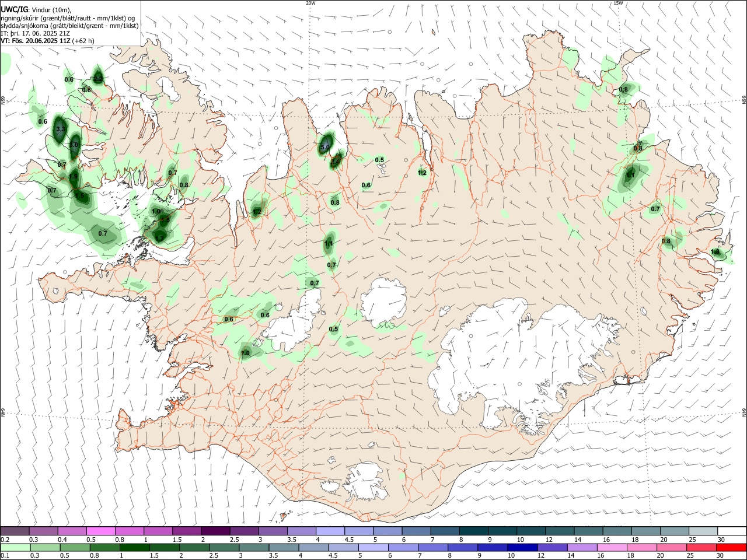Click the '20W' longitude label
Image resolution: width=747 pixels, height=560 pixels.
310,3
